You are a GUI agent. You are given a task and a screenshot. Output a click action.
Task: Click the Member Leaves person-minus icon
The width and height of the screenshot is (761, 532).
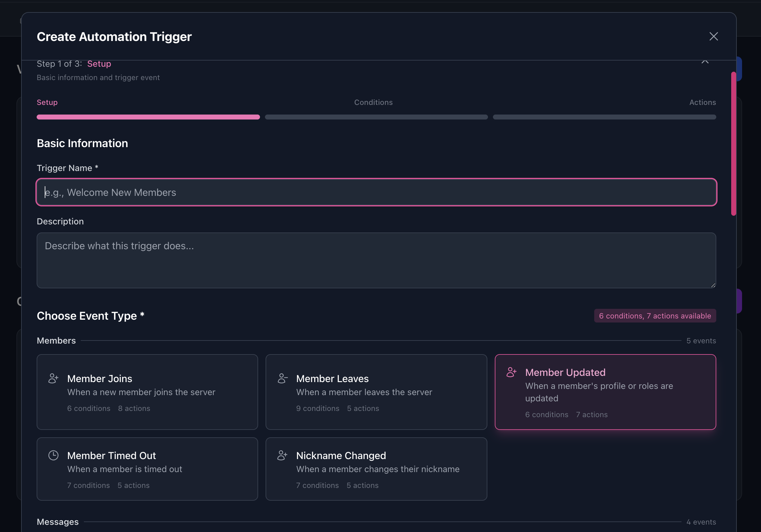[x=282, y=378]
